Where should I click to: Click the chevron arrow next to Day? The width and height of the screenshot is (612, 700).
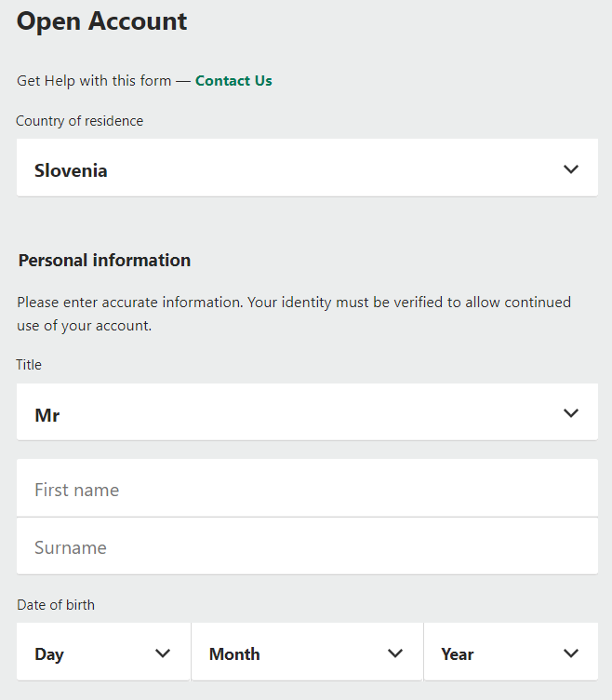(x=163, y=653)
